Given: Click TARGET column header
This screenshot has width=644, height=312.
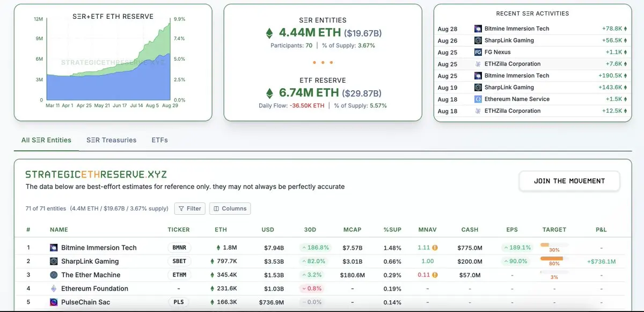Looking at the screenshot, I should pos(554,230).
